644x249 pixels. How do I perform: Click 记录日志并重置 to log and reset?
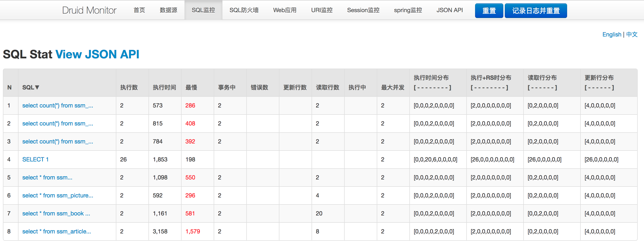pyautogui.click(x=536, y=10)
